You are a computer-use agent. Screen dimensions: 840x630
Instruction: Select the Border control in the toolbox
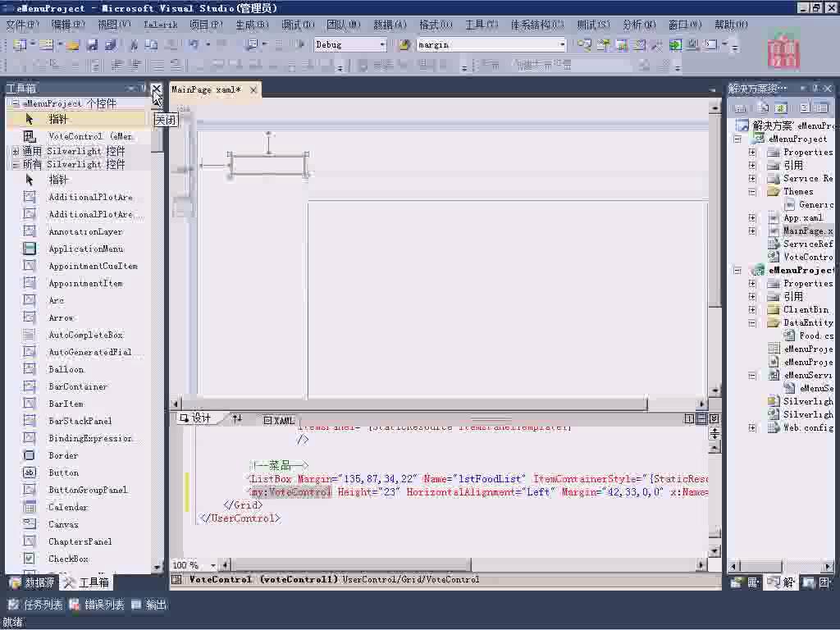pyautogui.click(x=63, y=455)
